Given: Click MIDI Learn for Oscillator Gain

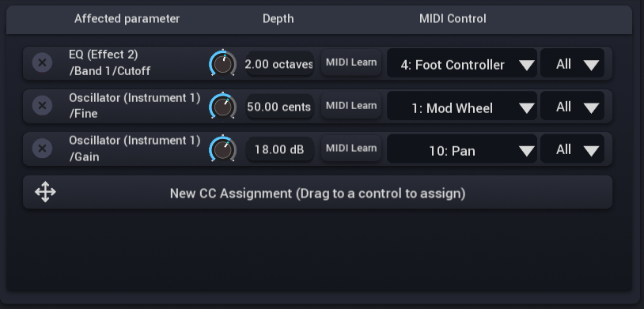Looking at the screenshot, I should point(351,148).
